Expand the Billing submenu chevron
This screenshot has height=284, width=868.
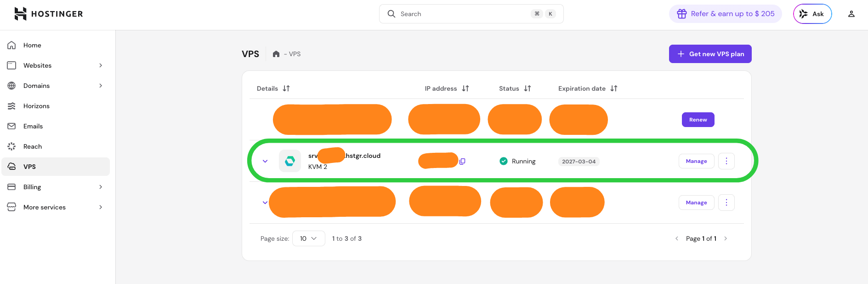pos(101,187)
